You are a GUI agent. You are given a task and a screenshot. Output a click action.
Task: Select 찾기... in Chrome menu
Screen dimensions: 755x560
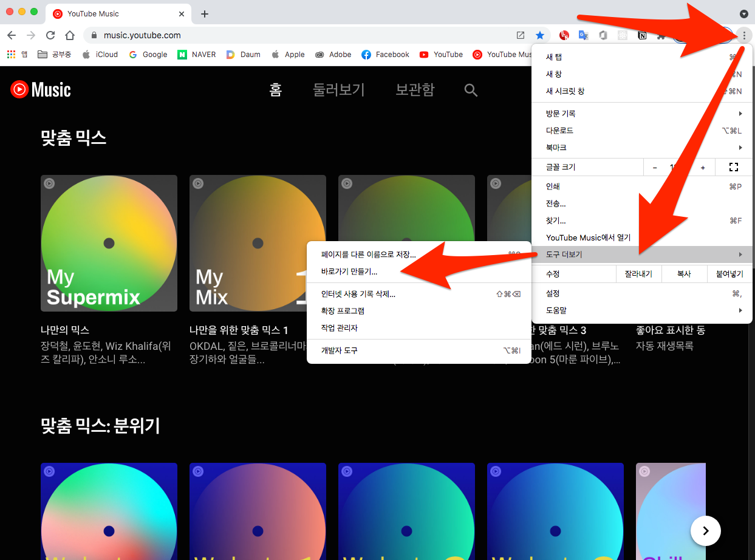(x=642, y=220)
